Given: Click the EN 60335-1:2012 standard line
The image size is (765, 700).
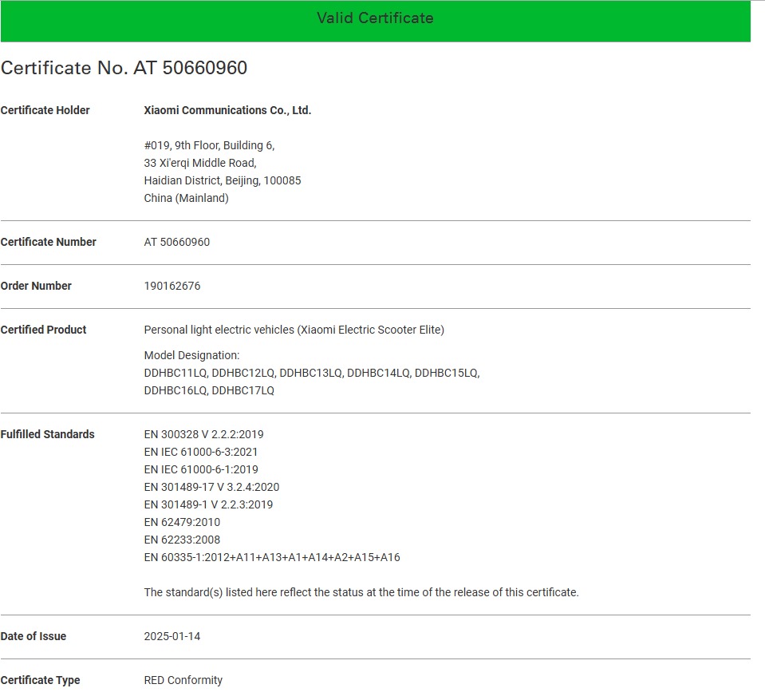Looking at the screenshot, I should click(x=272, y=557).
